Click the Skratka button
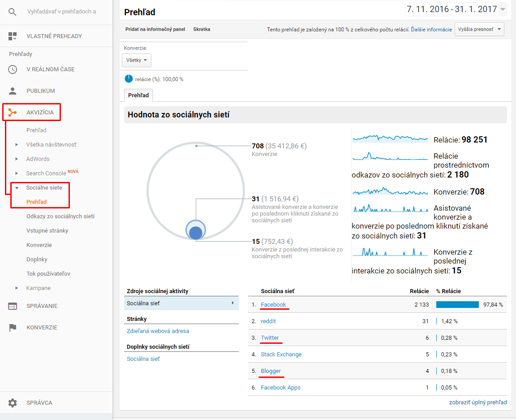Screen dimensions: 516x420 click(202, 29)
